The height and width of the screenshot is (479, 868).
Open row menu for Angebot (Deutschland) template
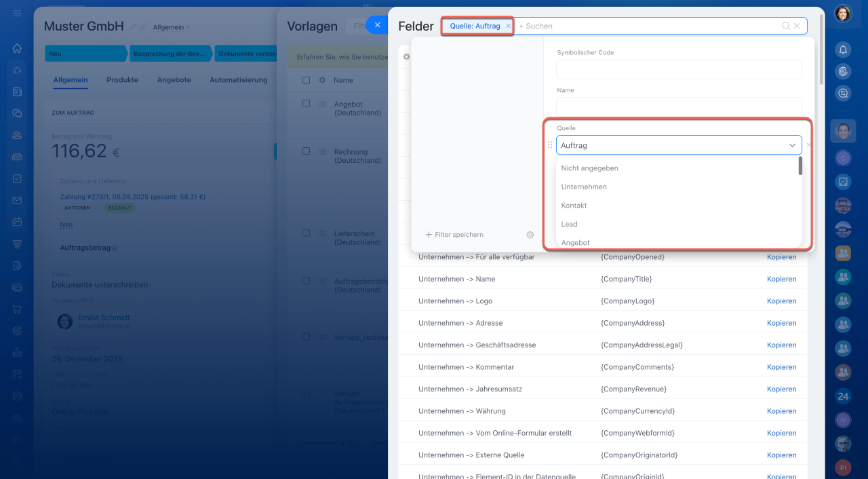[323, 104]
